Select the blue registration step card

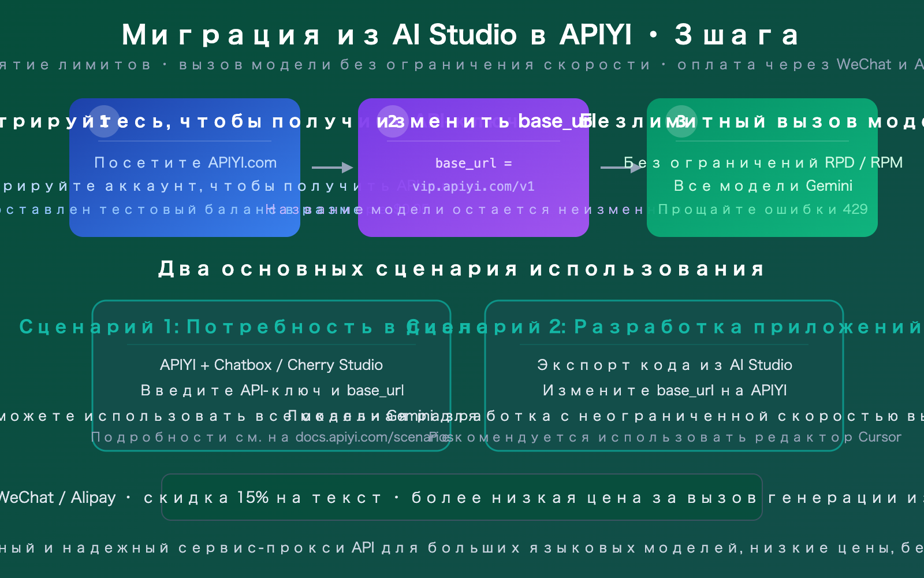[185, 168]
